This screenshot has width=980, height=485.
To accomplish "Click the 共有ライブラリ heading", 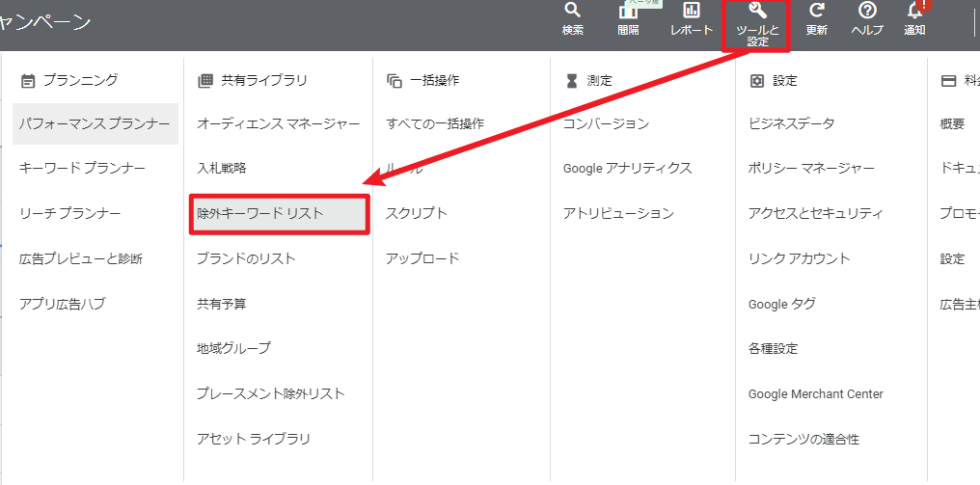I will pos(264,81).
